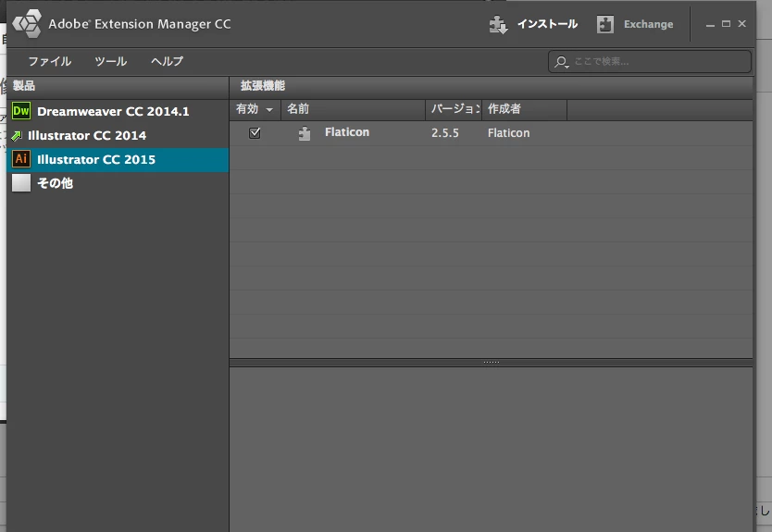Click the Flaticon extension puzzle icon
This screenshot has width=772, height=532.
click(305, 133)
